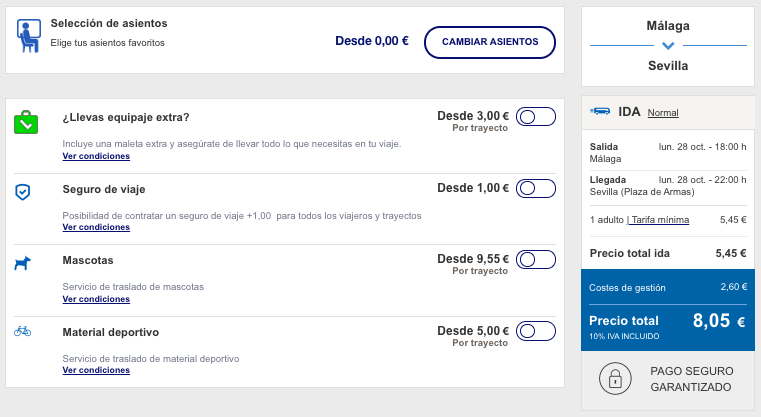Click the Tarifa mínima fare link

pos(659,220)
